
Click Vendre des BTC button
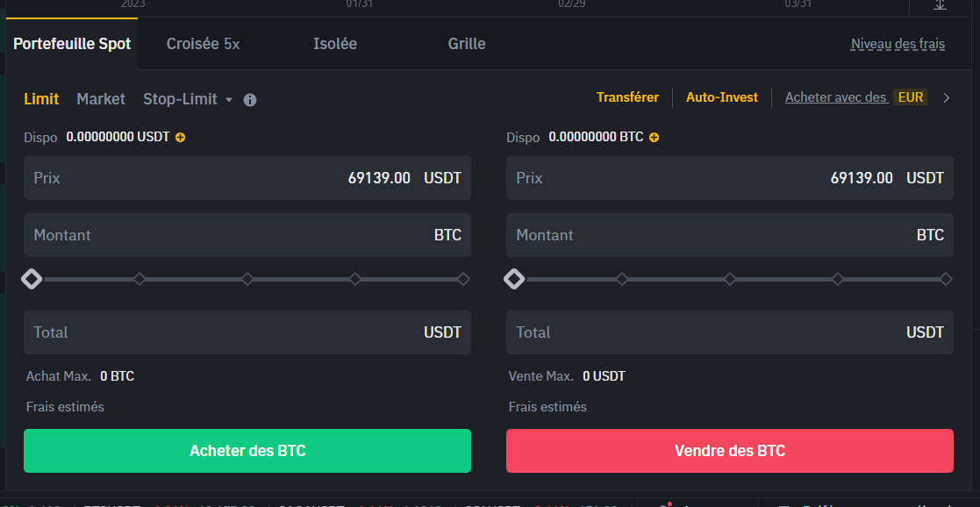[x=730, y=451]
